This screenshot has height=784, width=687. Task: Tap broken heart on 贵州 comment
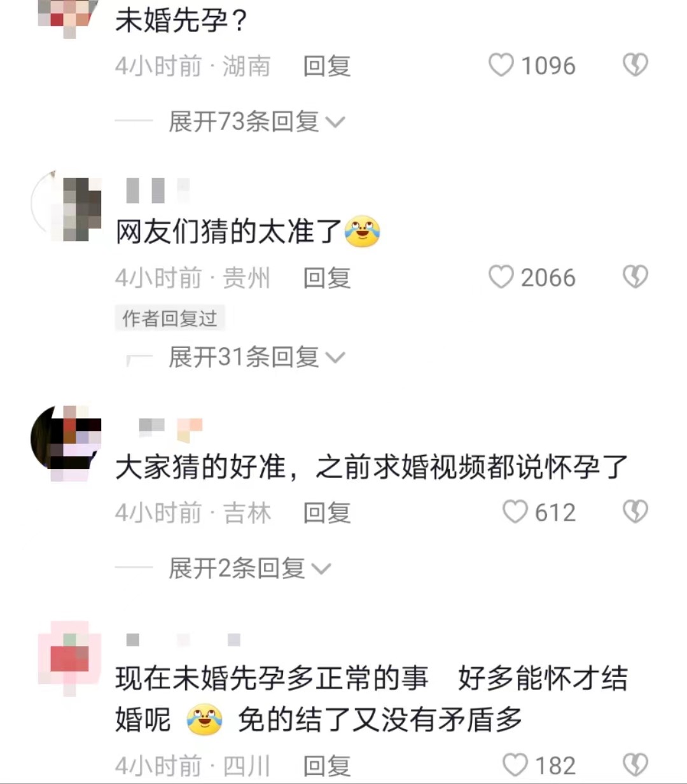tap(635, 277)
